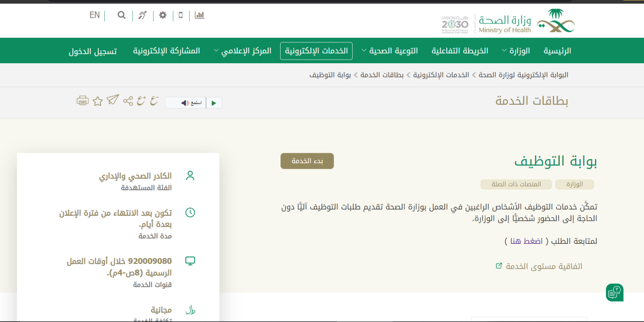Open the search magnifier icon
Image resolution: width=644 pixels, height=322 pixels.
coord(121,15)
